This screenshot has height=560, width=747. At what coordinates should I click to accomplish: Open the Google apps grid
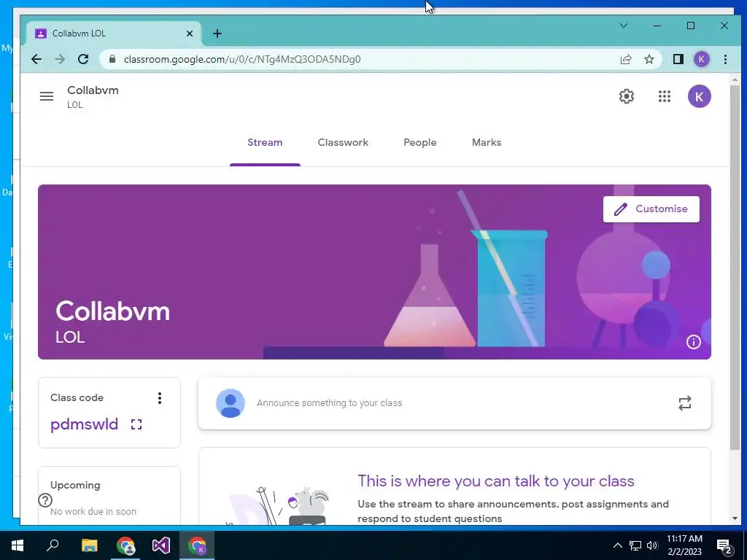click(665, 96)
